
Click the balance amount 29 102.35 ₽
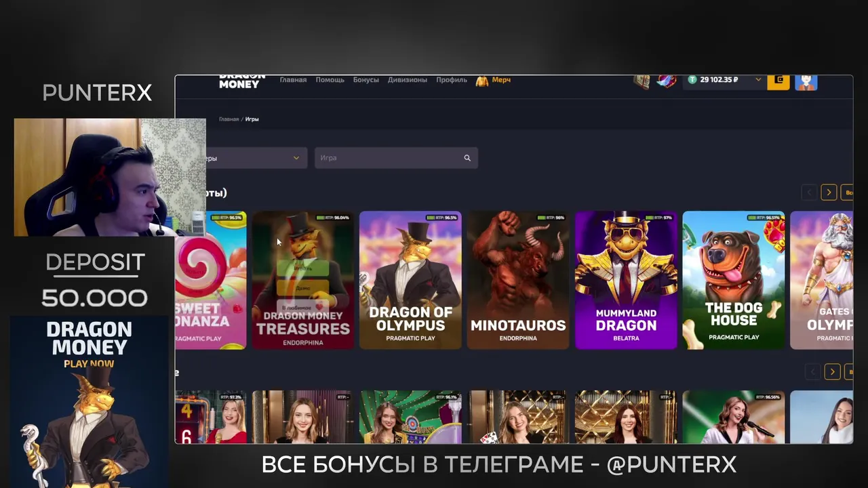coord(719,80)
